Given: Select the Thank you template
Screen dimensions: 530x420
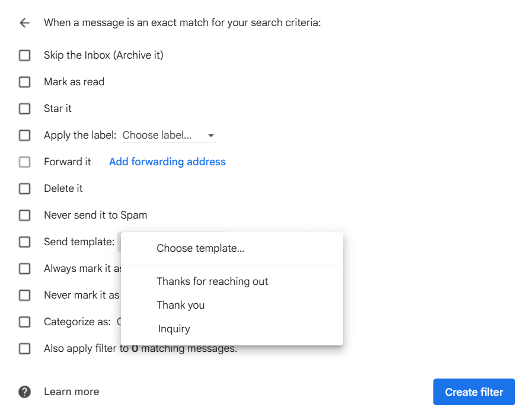Looking at the screenshot, I should pos(181,305).
